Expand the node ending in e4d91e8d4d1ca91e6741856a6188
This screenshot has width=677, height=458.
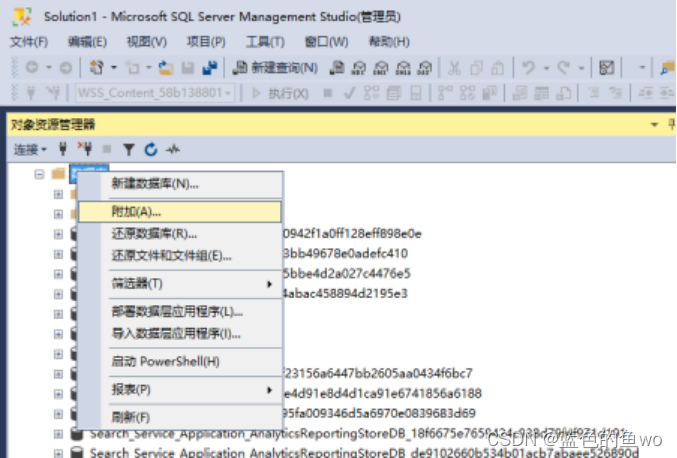(58, 394)
